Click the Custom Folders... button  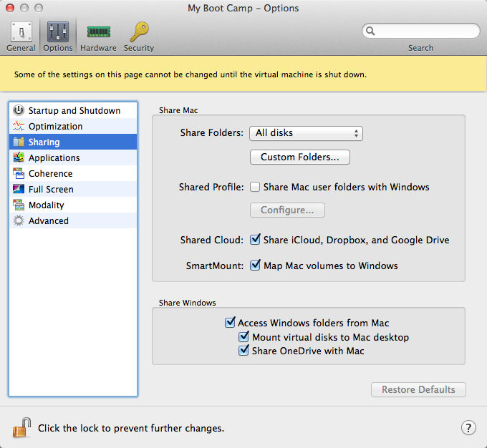pos(299,157)
